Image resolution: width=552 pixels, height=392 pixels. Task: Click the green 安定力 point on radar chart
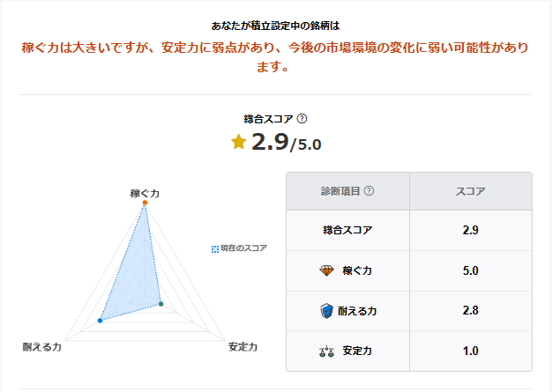(161, 304)
